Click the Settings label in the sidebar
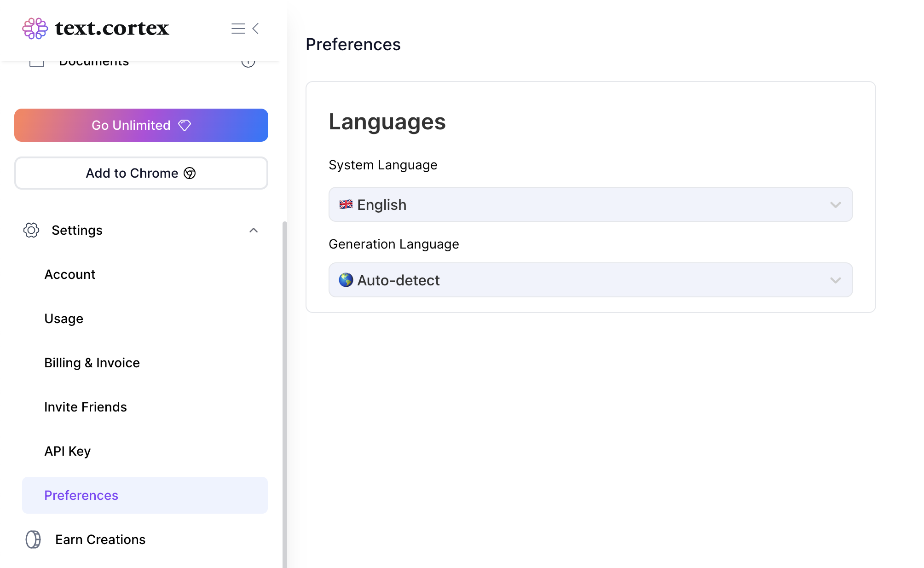This screenshot has height=568, width=924. point(77,230)
